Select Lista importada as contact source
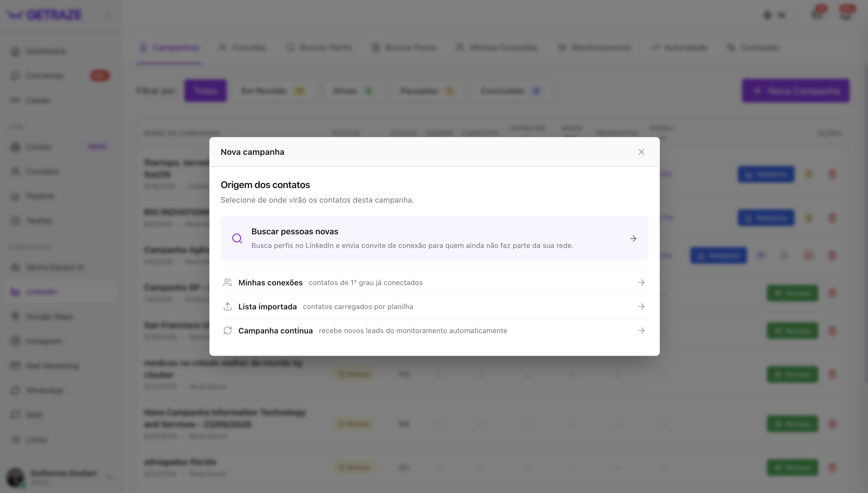Viewport: 868px width, 493px height. 434,306
